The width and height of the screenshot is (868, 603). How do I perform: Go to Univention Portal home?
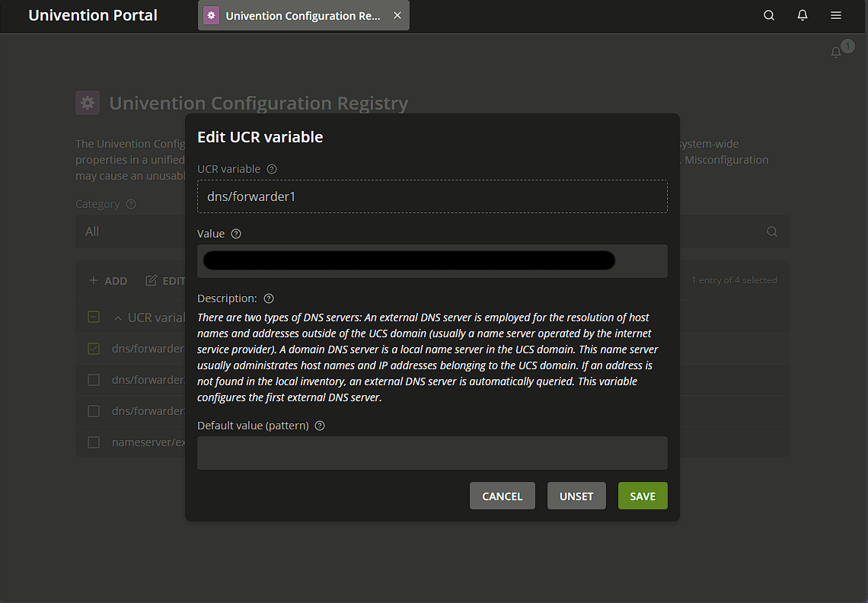pos(92,15)
